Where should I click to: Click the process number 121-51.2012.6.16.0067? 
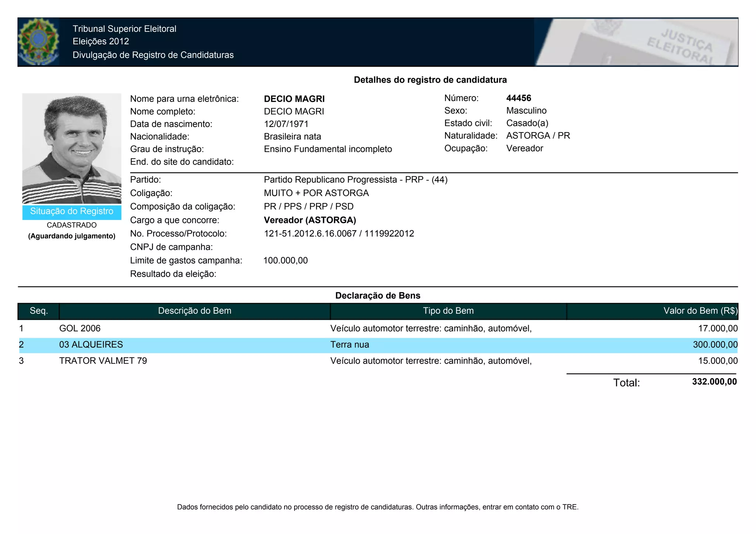[310, 234]
